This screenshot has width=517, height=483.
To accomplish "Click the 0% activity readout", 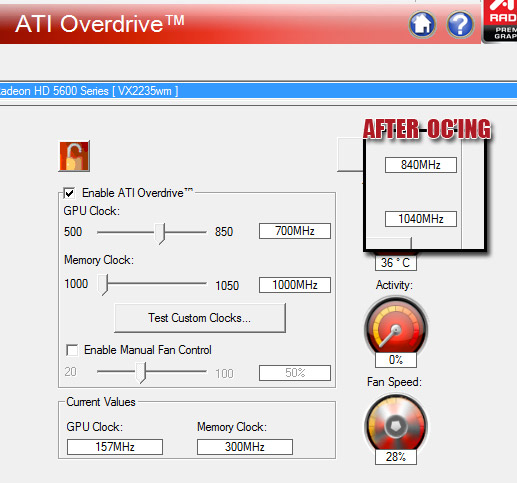I will click(396, 360).
